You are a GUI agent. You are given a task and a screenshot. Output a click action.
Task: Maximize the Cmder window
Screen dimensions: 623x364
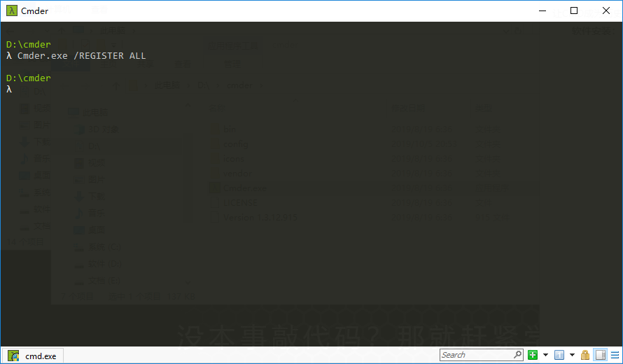click(574, 10)
